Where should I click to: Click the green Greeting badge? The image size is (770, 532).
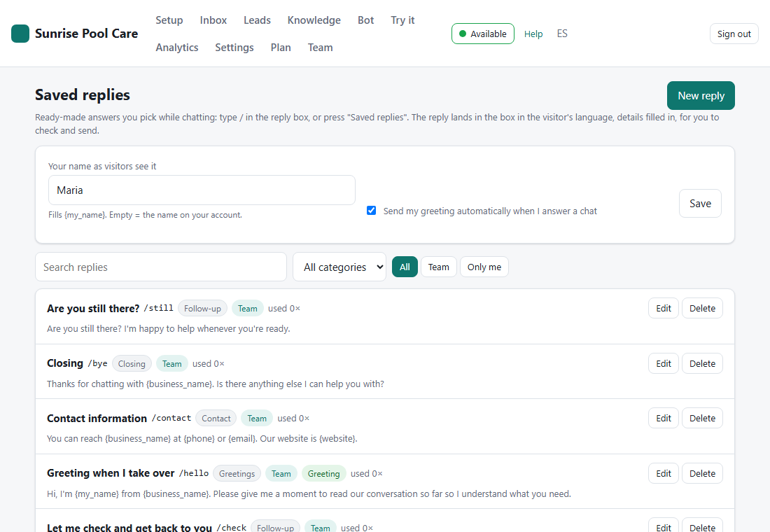(323, 473)
